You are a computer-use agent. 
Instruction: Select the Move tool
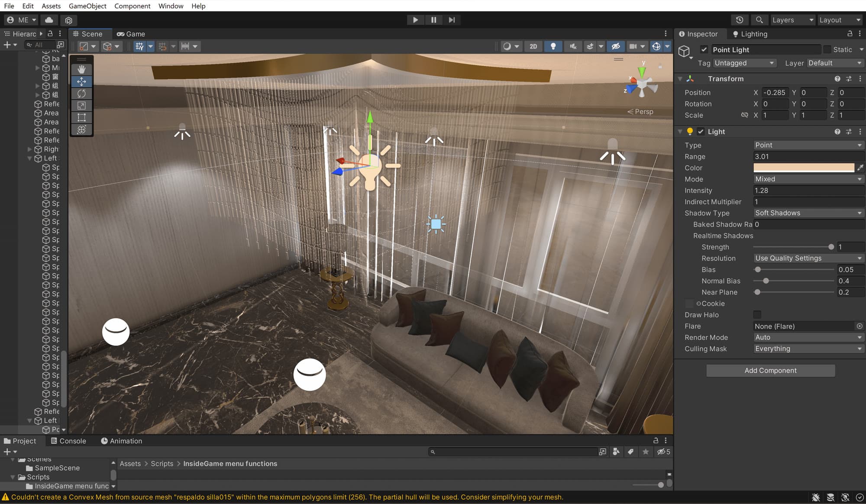(81, 81)
